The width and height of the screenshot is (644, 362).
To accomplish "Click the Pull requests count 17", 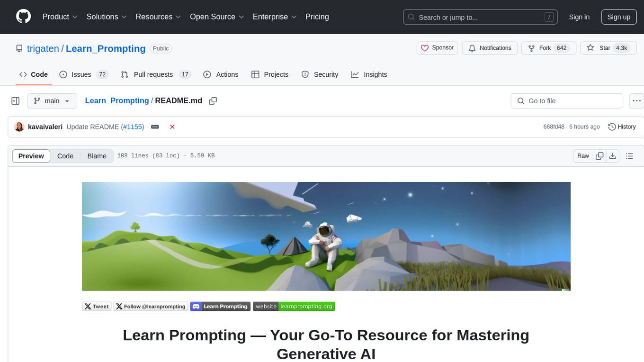I will [185, 74].
